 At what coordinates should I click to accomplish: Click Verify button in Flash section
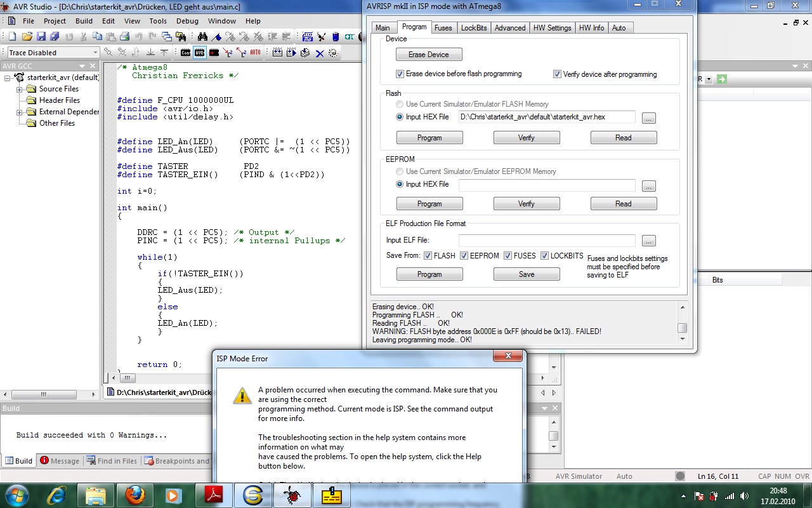527,138
